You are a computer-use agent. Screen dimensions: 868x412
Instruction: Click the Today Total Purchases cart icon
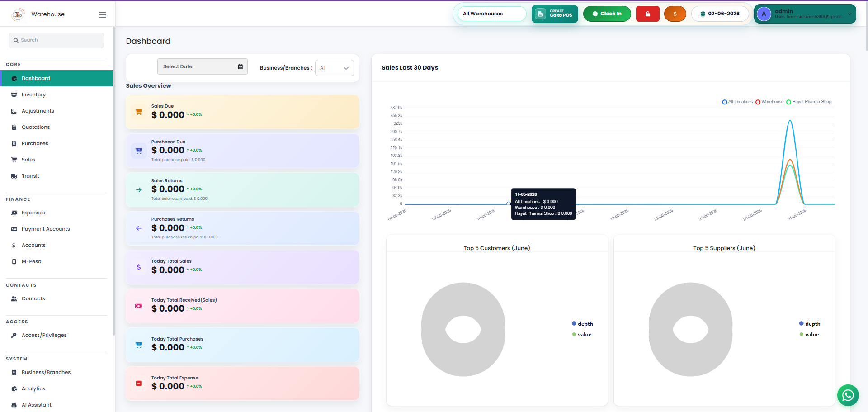click(139, 345)
